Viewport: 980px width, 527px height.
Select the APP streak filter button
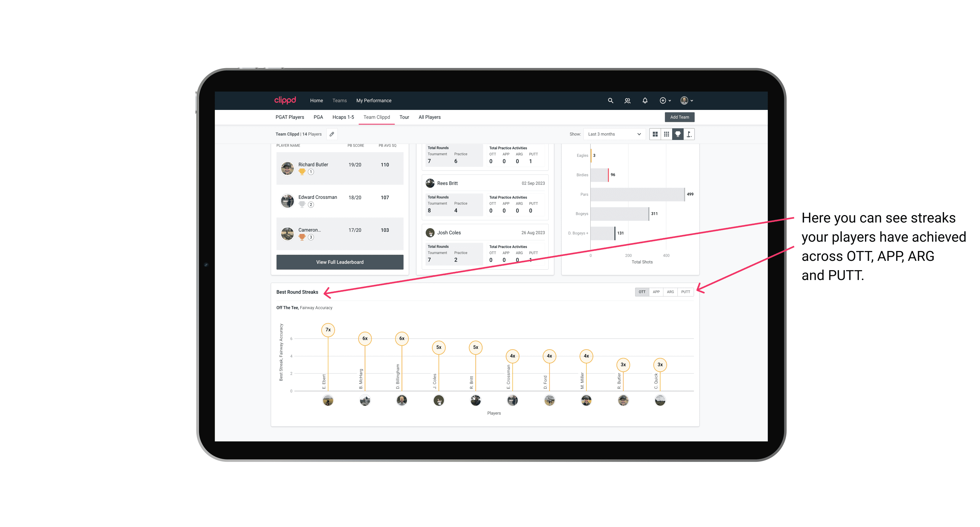(655, 291)
